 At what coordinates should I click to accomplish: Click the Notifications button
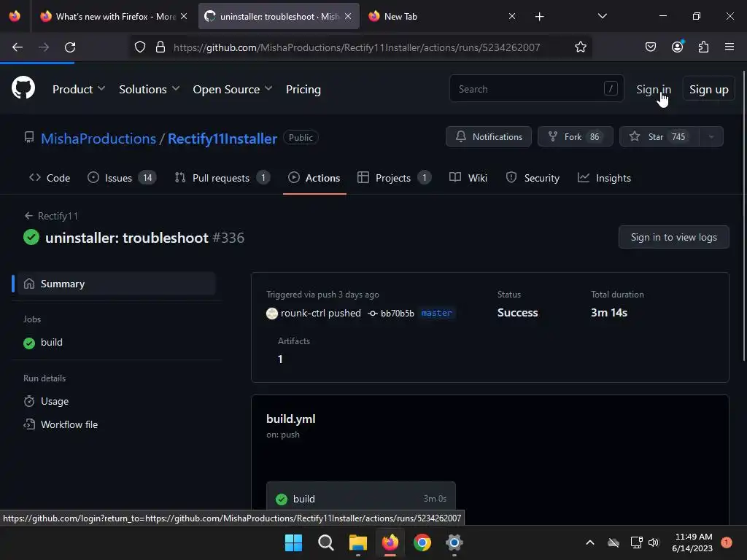[488, 136]
